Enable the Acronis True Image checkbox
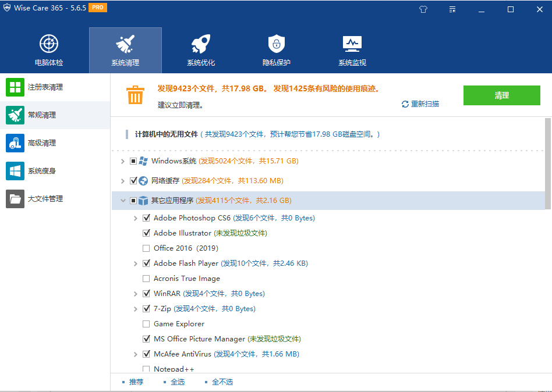The image size is (552, 392). point(146,278)
